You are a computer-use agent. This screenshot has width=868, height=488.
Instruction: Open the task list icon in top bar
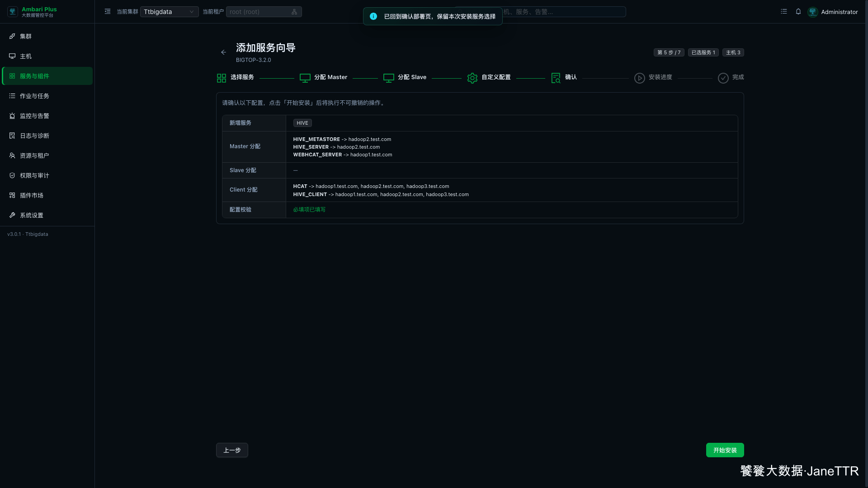pos(784,12)
